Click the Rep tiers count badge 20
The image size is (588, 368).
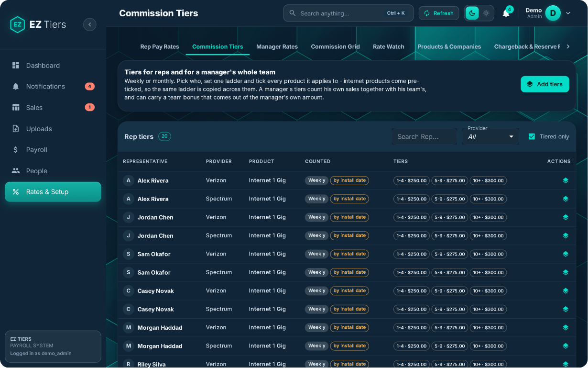coord(164,136)
